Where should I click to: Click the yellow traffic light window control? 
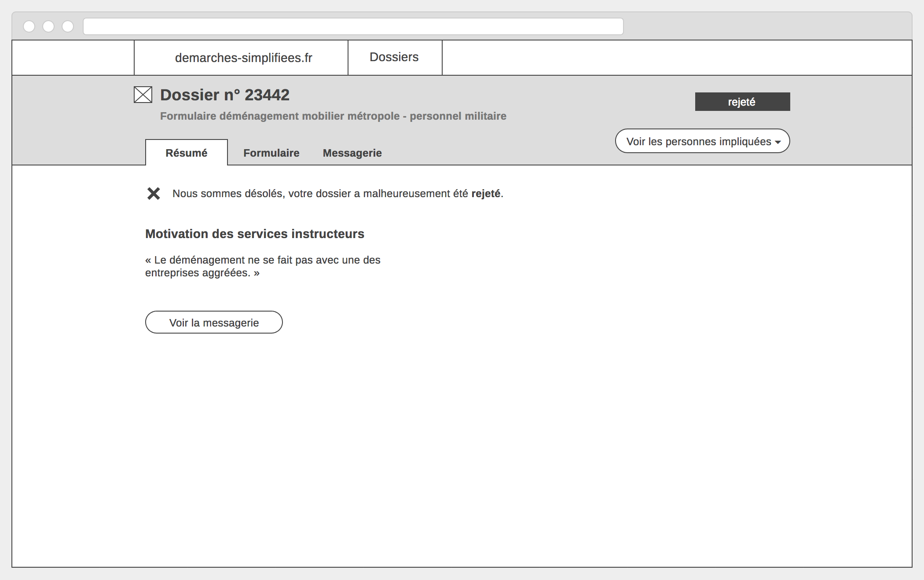click(x=49, y=27)
